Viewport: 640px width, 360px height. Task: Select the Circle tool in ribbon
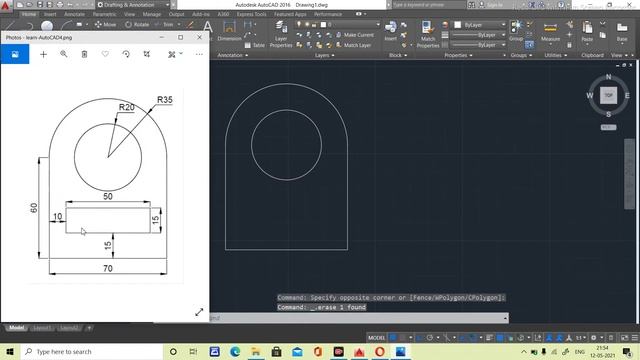(47, 26)
